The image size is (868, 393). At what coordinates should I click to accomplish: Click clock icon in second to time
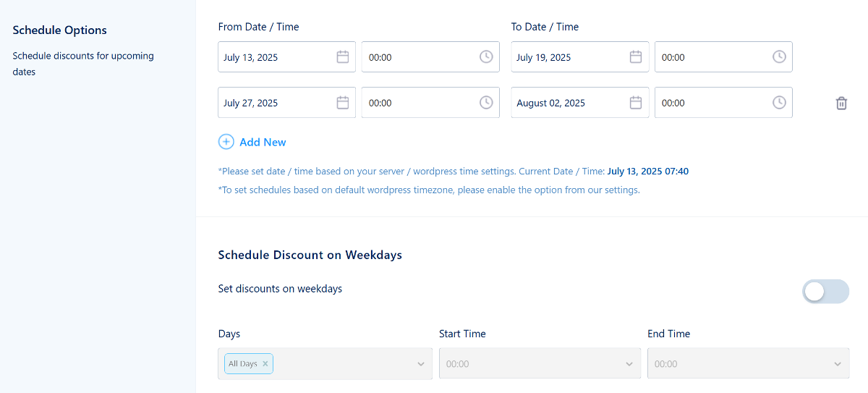[x=779, y=103]
